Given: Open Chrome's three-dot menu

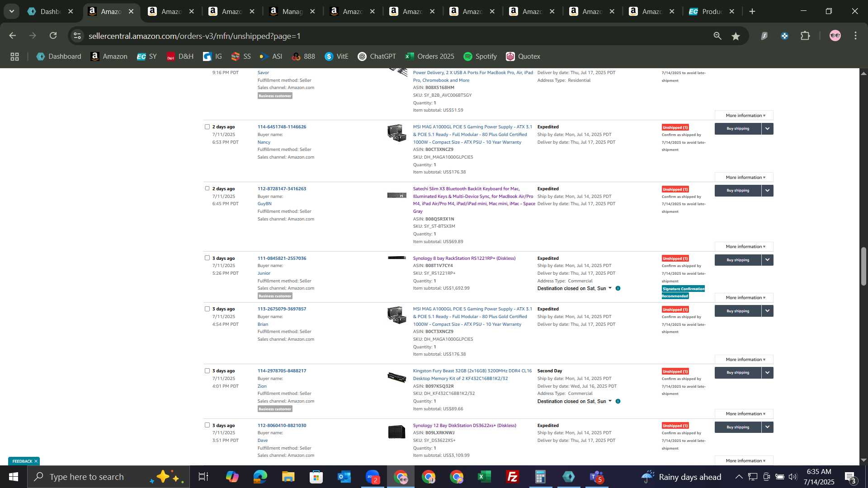Looking at the screenshot, I should pos(856,36).
